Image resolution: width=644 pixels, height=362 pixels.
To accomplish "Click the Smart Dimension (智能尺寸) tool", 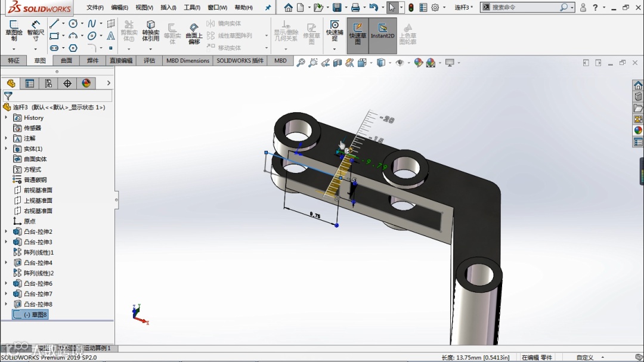I will pyautogui.click(x=35, y=30).
